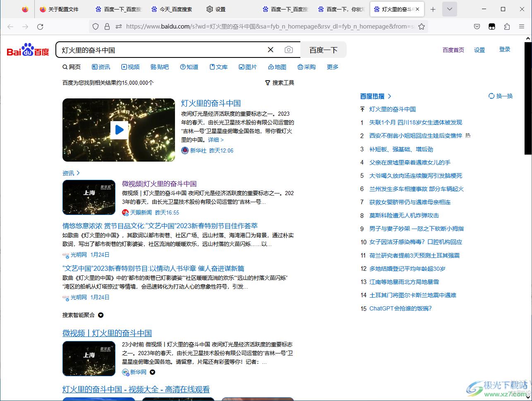
Task: Open hot search 补短板、强基础、增后劲
Action: 401,149
